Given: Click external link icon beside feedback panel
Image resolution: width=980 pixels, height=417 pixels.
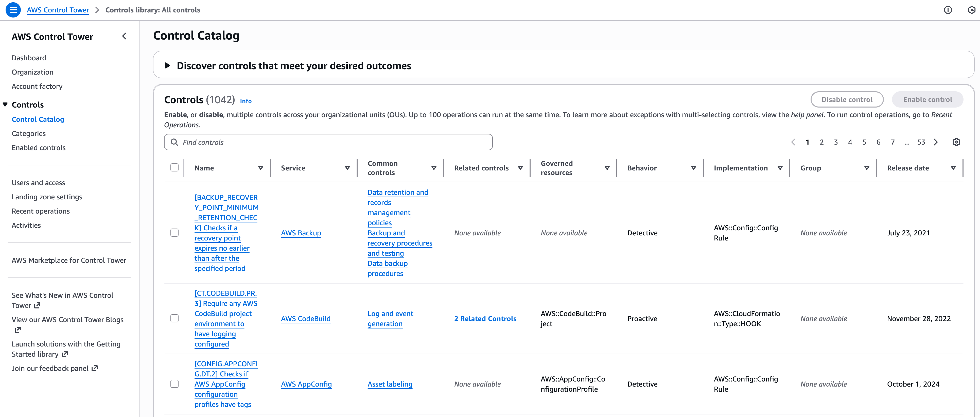Looking at the screenshot, I should coord(95,368).
